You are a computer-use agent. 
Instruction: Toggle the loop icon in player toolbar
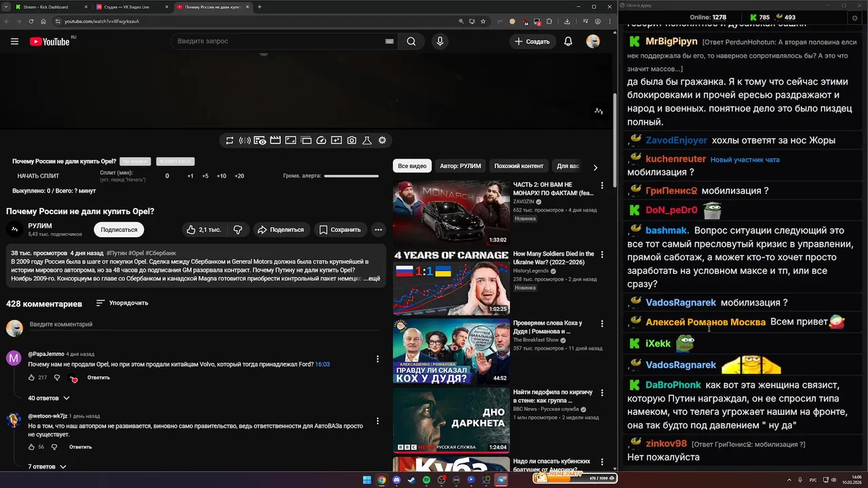230,140
